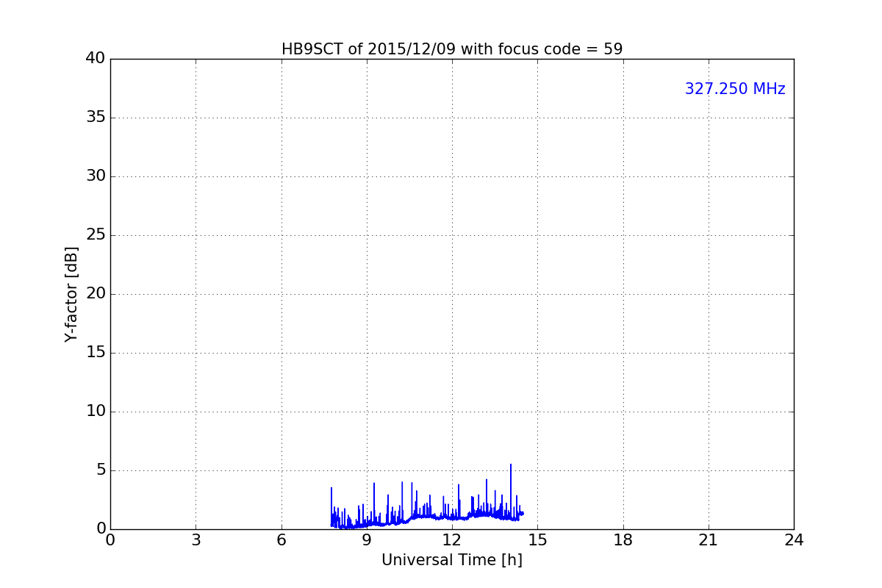Click y-axis tick label 25
This screenshot has width=882, height=588.
pyautogui.click(x=96, y=235)
